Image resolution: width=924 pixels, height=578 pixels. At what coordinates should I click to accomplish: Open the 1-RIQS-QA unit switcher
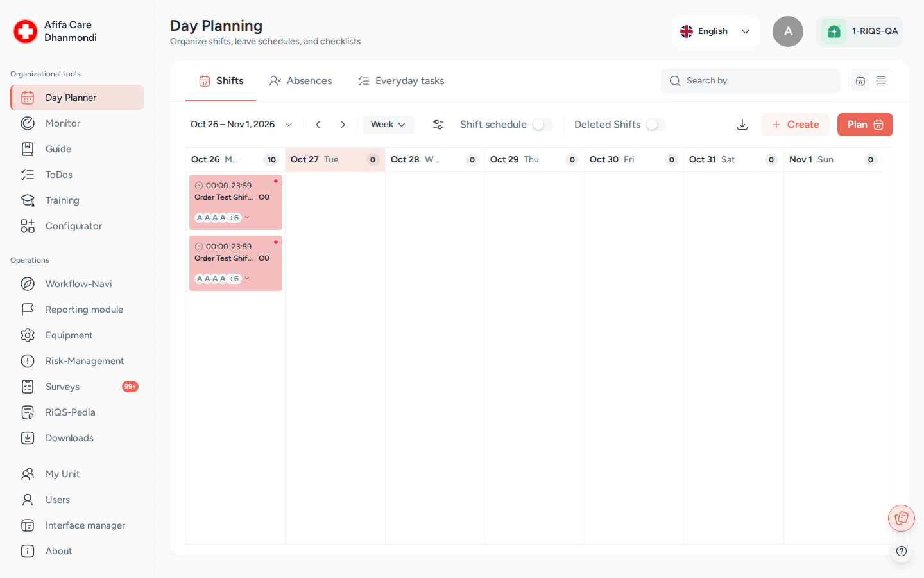[860, 31]
